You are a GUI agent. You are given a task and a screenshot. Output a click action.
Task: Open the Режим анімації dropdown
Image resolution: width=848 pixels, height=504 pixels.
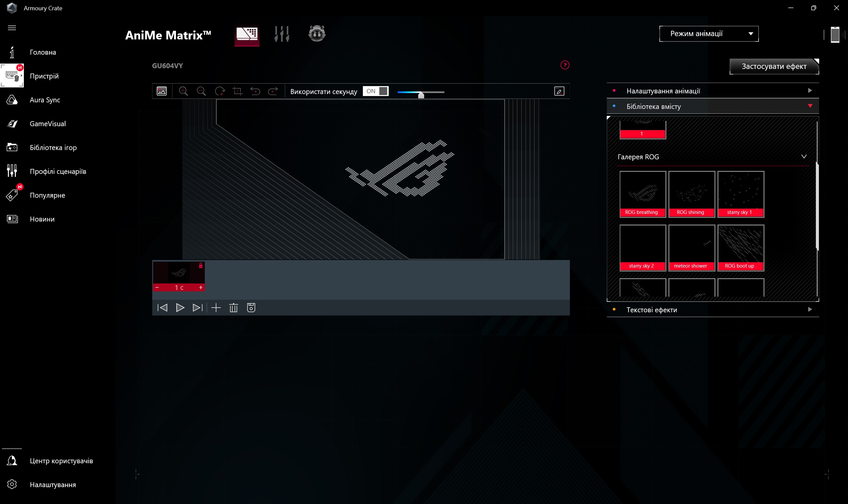[x=708, y=34]
